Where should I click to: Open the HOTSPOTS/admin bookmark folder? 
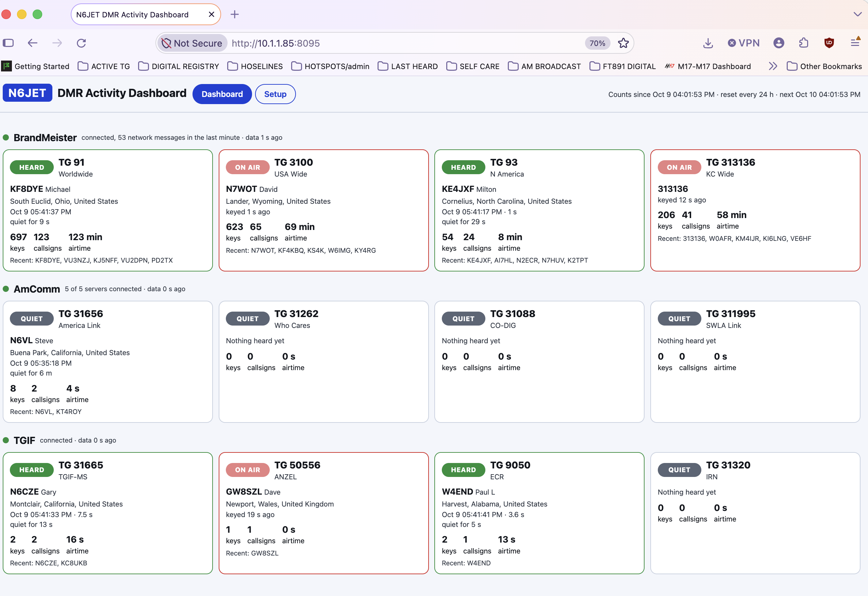click(x=330, y=67)
